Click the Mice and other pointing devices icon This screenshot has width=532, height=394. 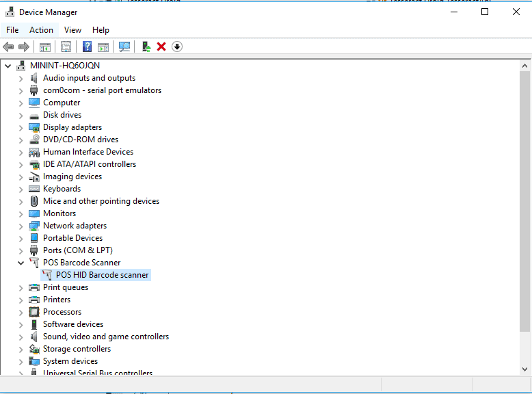(x=34, y=201)
